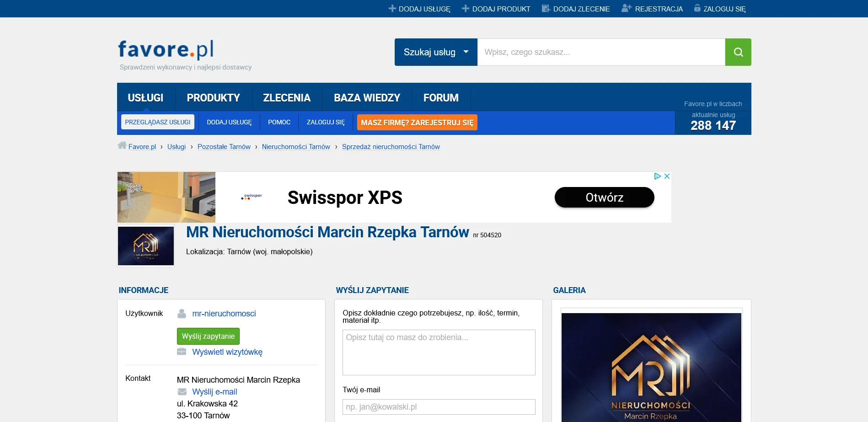The height and width of the screenshot is (422, 868).
Task: Open the gallery image of MR Nieruchomości
Action: (651, 367)
